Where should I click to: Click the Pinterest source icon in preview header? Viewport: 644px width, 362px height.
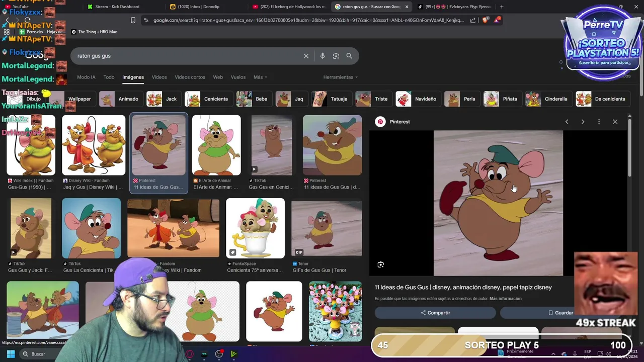point(380,122)
